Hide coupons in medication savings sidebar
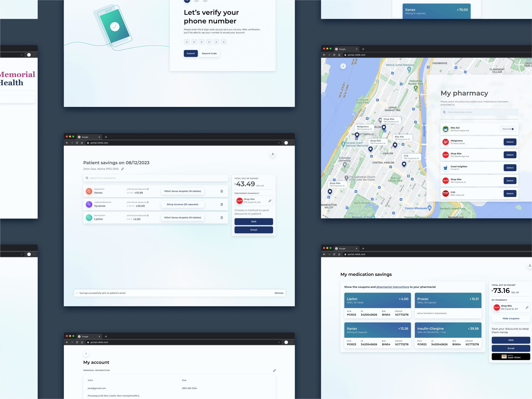The width and height of the screenshot is (532, 399). pyautogui.click(x=511, y=318)
